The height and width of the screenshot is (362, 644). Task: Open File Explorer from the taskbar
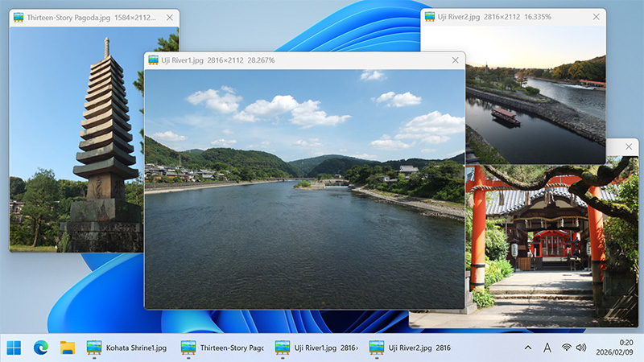[68, 348]
